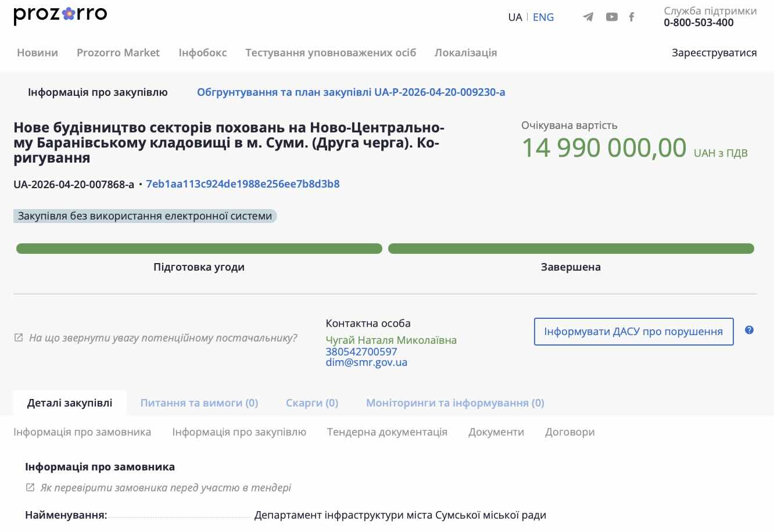Viewport: 774px width, 532px height.
Task: Click contact email dim@smr.gov.ua
Action: (366, 362)
